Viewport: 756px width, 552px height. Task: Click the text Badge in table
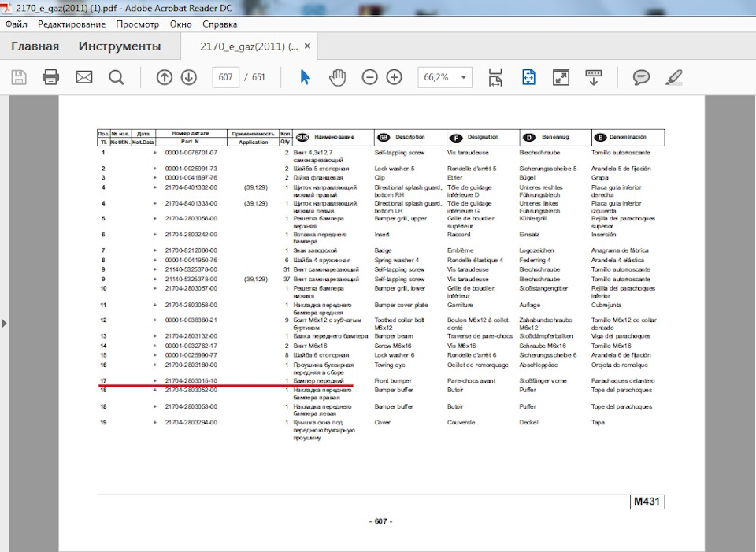click(x=383, y=250)
